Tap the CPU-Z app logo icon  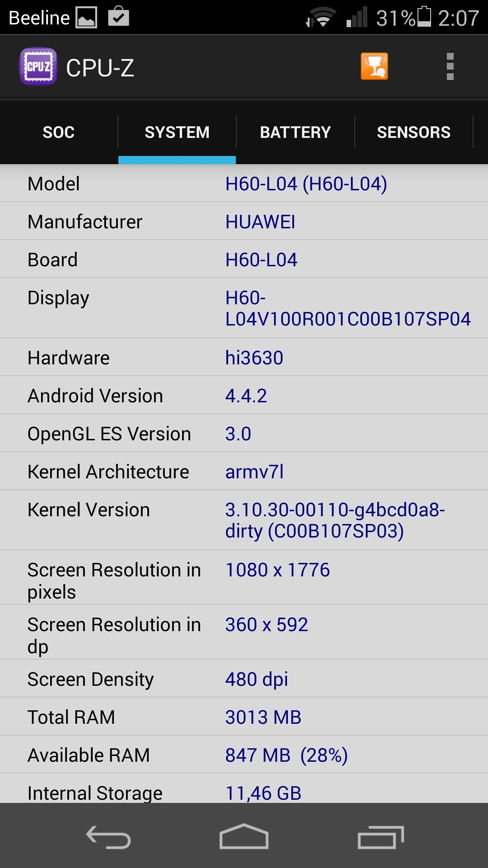[x=38, y=66]
